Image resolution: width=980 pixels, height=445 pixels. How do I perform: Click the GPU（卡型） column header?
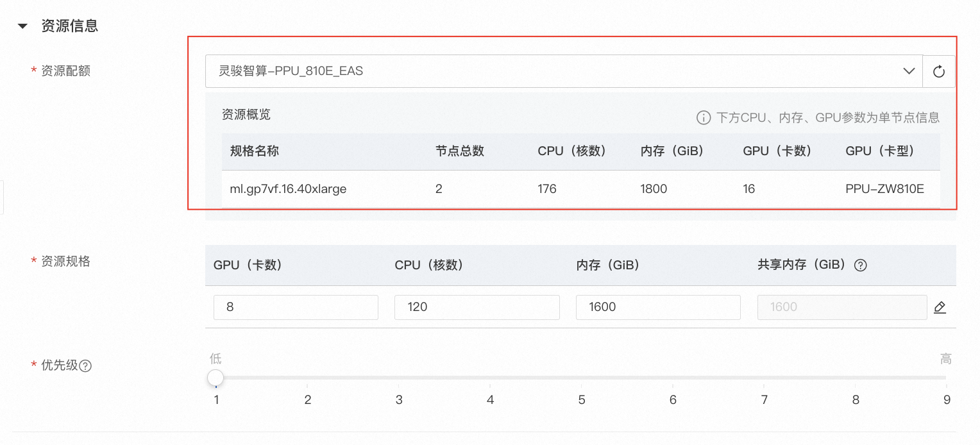coord(880,151)
